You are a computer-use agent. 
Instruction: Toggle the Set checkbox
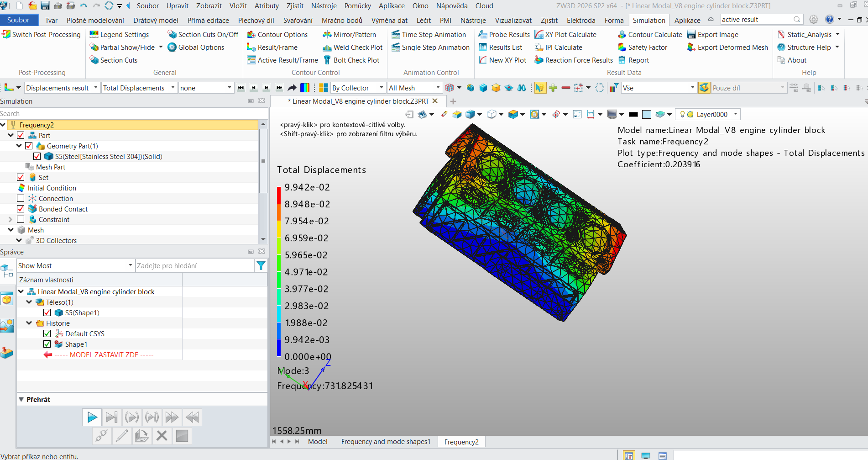point(21,177)
